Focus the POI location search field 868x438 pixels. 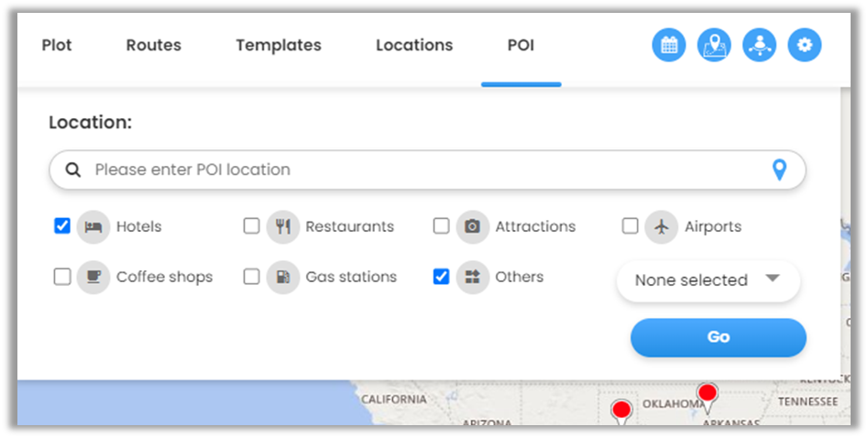(422, 170)
